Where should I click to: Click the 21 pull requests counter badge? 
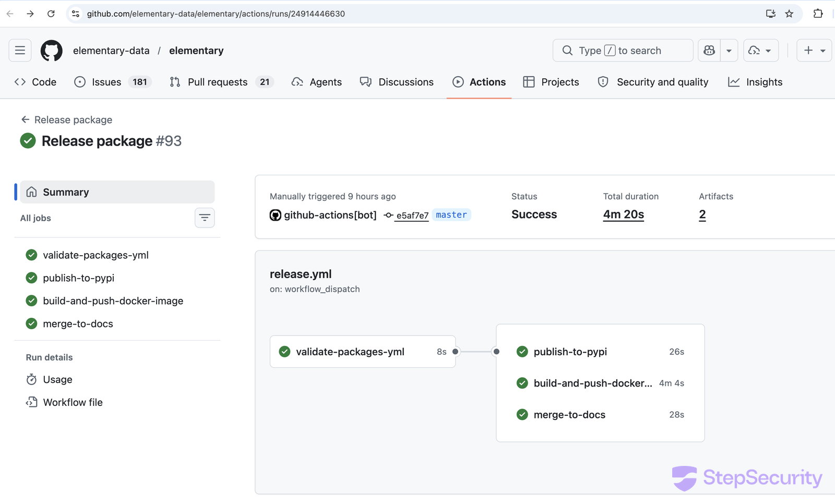click(x=265, y=82)
